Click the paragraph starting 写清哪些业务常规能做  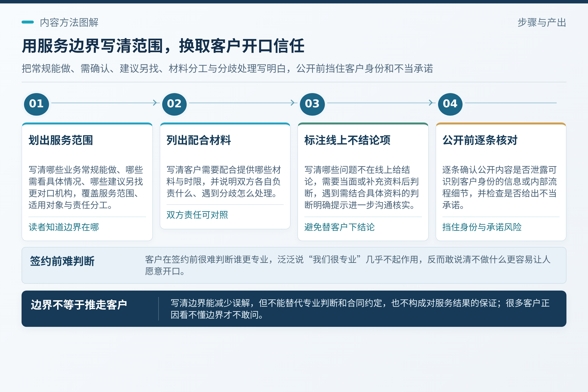coord(86,187)
